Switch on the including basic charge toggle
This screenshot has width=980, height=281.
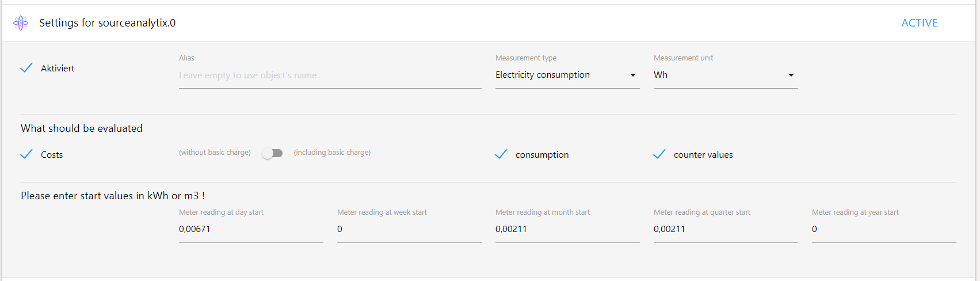tap(272, 153)
